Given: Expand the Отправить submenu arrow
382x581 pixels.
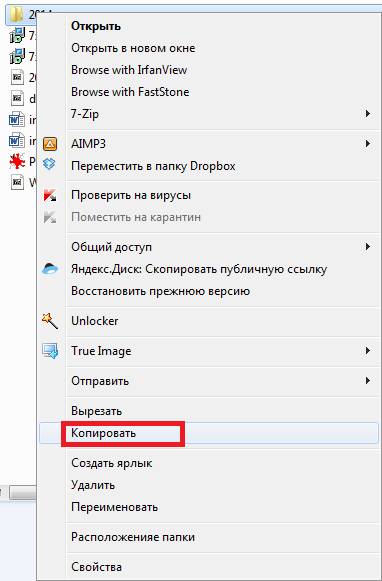Looking at the screenshot, I should tap(368, 381).
